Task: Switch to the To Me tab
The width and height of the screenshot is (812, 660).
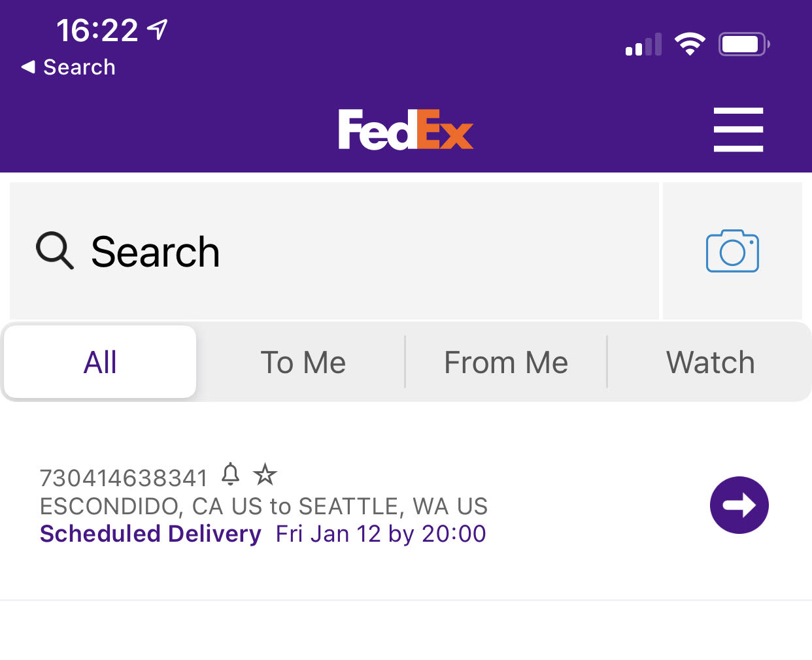Action: 303,362
